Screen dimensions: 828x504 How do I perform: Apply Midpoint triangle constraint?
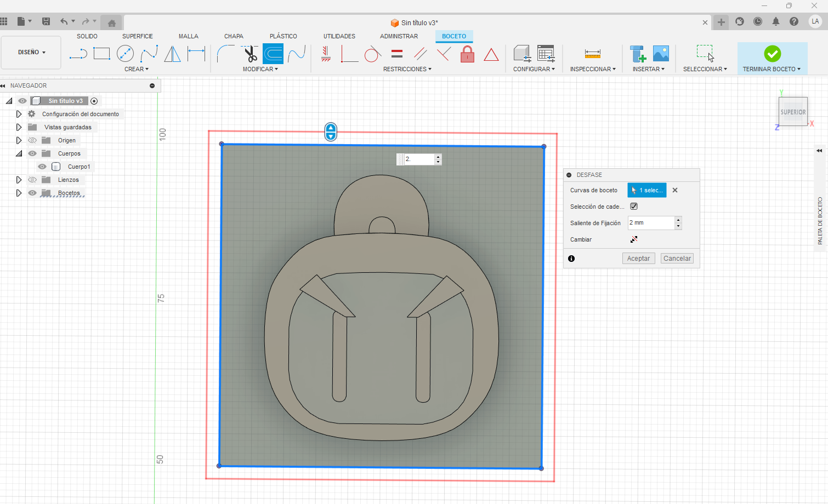point(491,54)
